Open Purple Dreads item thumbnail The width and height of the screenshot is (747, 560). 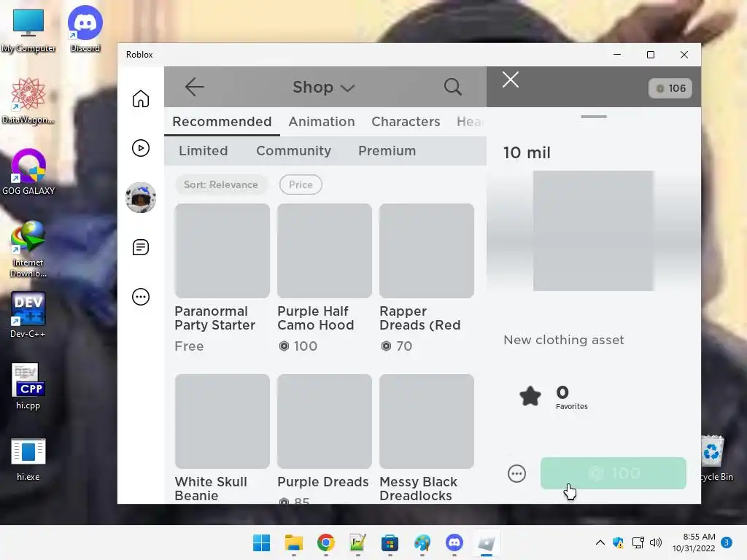tap(325, 421)
